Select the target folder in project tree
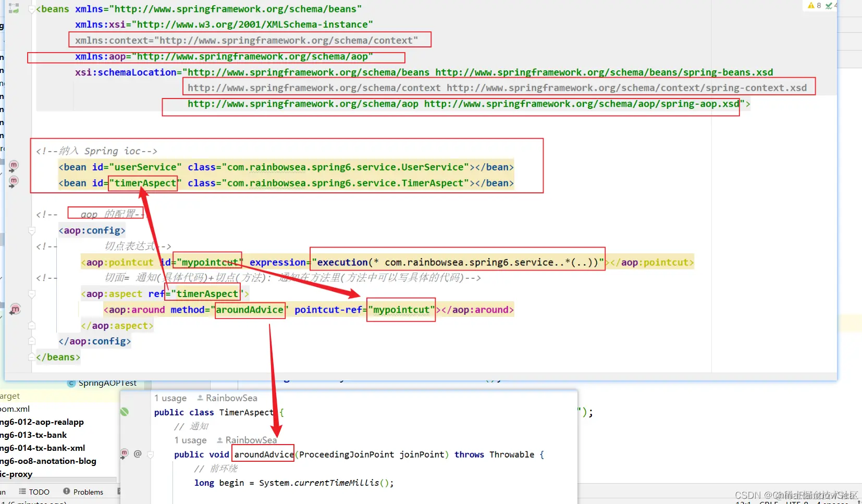 [10, 396]
